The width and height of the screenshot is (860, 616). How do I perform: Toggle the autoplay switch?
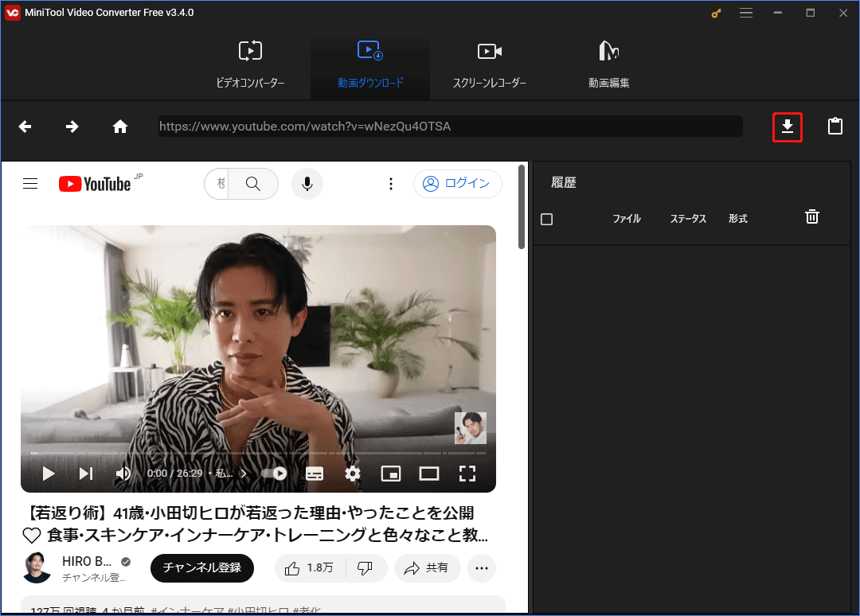tap(274, 474)
